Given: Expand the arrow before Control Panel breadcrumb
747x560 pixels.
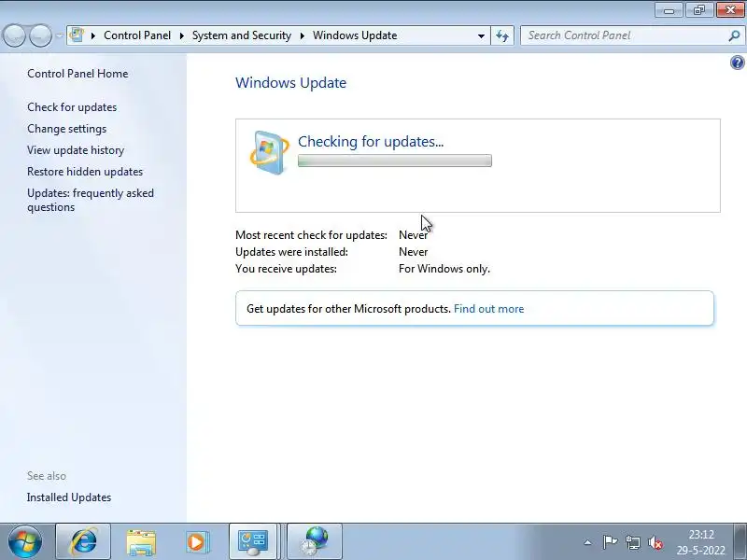Looking at the screenshot, I should 93,35.
